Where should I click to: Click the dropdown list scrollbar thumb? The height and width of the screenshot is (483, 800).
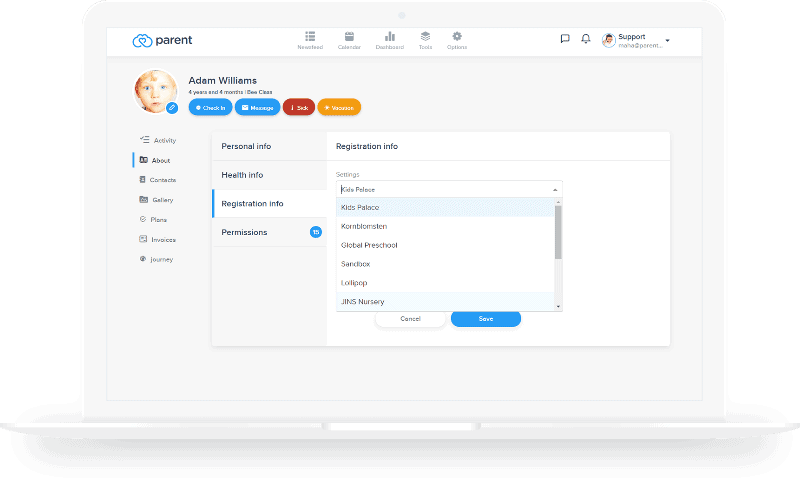[x=558, y=232]
